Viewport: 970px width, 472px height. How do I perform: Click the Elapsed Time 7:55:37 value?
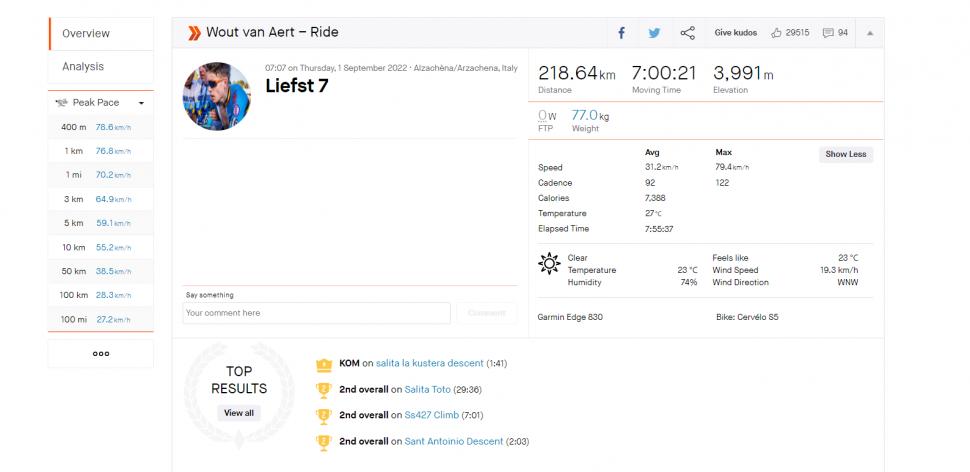(661, 229)
